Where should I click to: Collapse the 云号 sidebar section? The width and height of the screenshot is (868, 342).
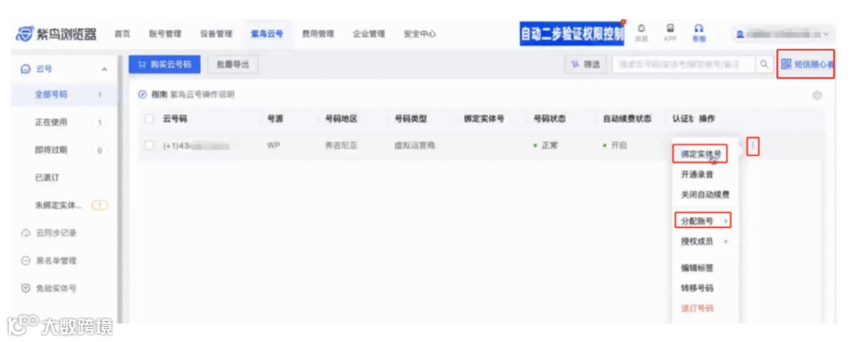[104, 69]
